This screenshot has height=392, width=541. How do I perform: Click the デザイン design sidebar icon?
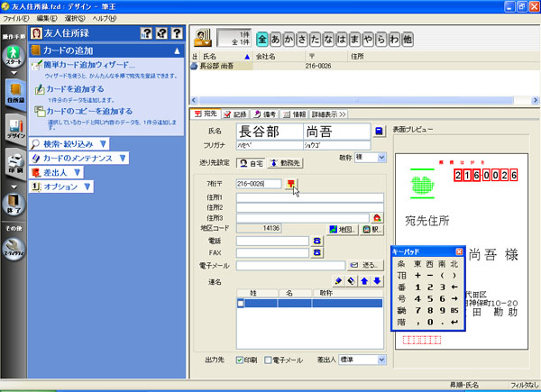click(14, 131)
